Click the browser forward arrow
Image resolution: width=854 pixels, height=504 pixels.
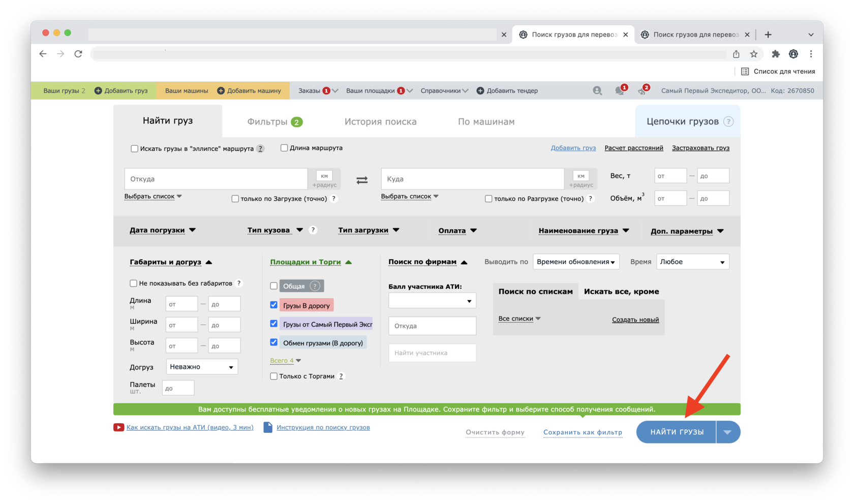pos(60,54)
